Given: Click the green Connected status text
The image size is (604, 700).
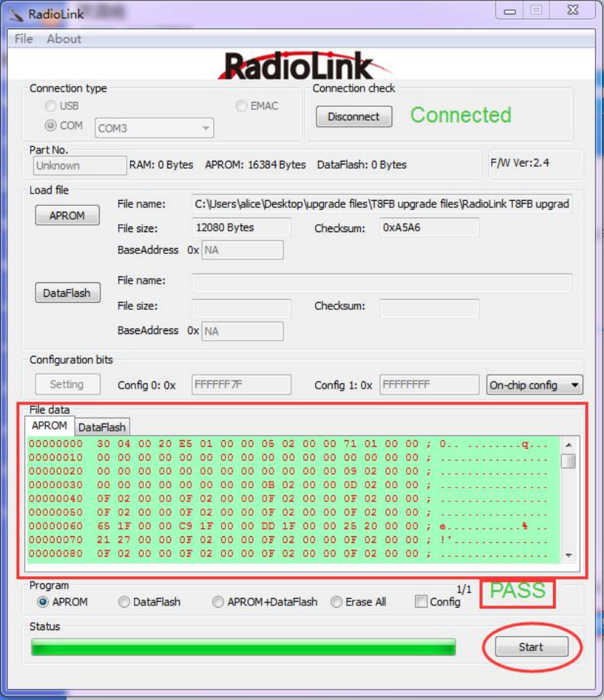Looking at the screenshot, I should pyautogui.click(x=461, y=115).
